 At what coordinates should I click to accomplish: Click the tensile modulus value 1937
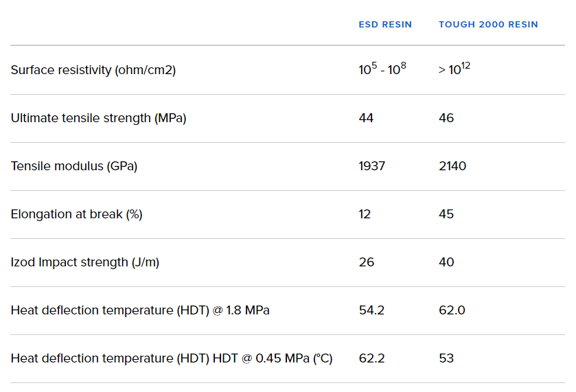[x=371, y=166]
